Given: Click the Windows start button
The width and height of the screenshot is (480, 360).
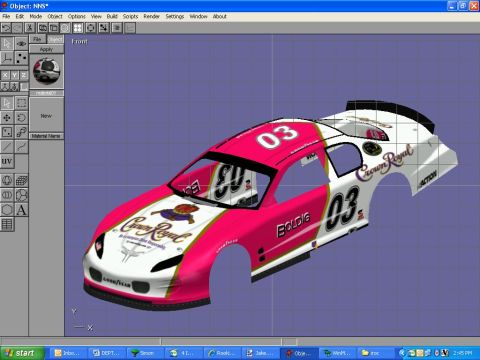Looking at the screenshot, I should click(21, 353).
